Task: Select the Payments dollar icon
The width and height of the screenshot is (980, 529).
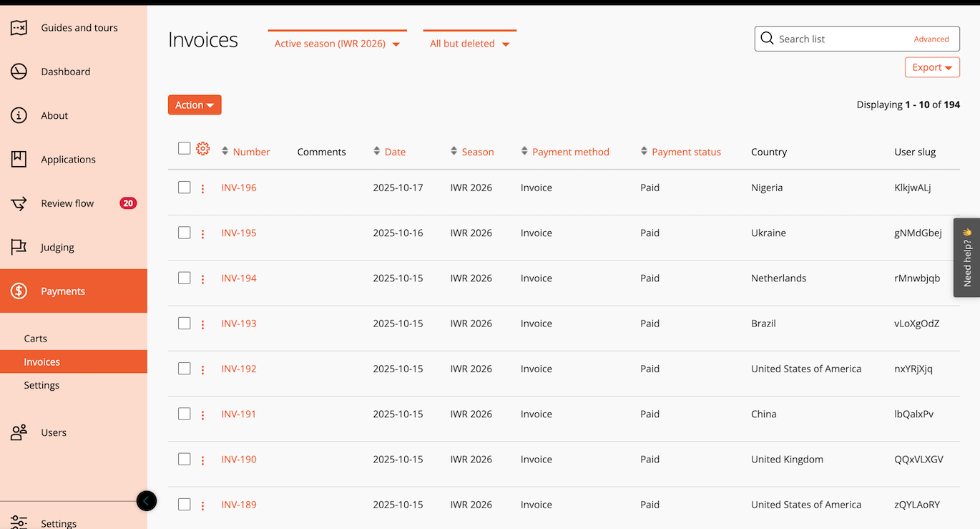Action: coord(18,291)
